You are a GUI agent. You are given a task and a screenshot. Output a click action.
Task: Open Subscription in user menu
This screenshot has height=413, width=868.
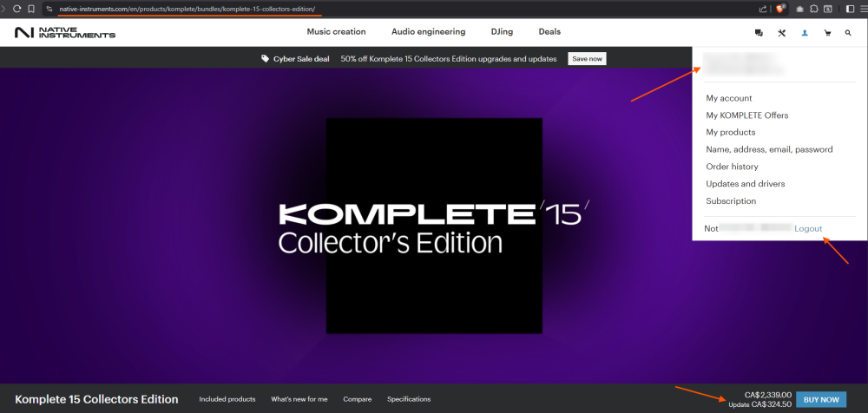tap(731, 201)
